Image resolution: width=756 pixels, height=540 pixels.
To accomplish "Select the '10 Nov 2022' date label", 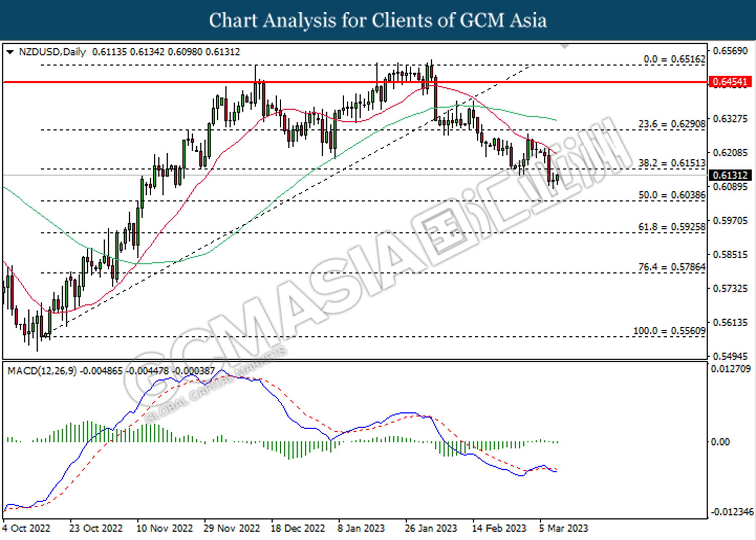I will tap(164, 528).
